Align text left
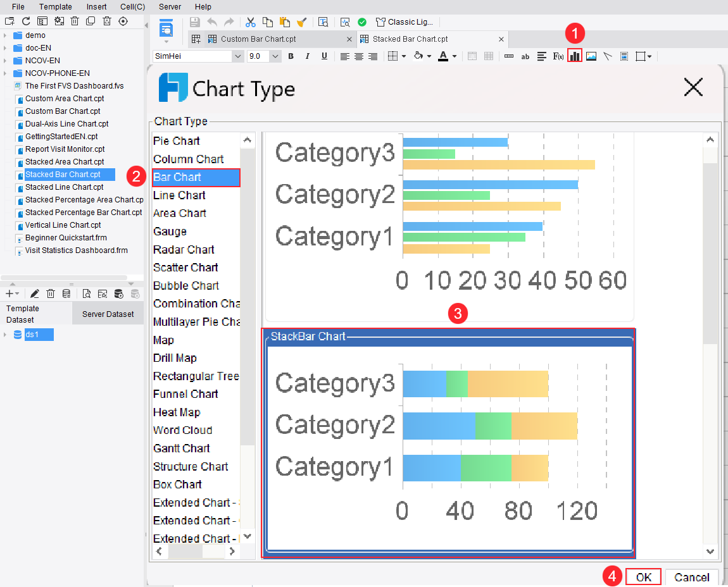This screenshot has width=728, height=587. [344, 56]
